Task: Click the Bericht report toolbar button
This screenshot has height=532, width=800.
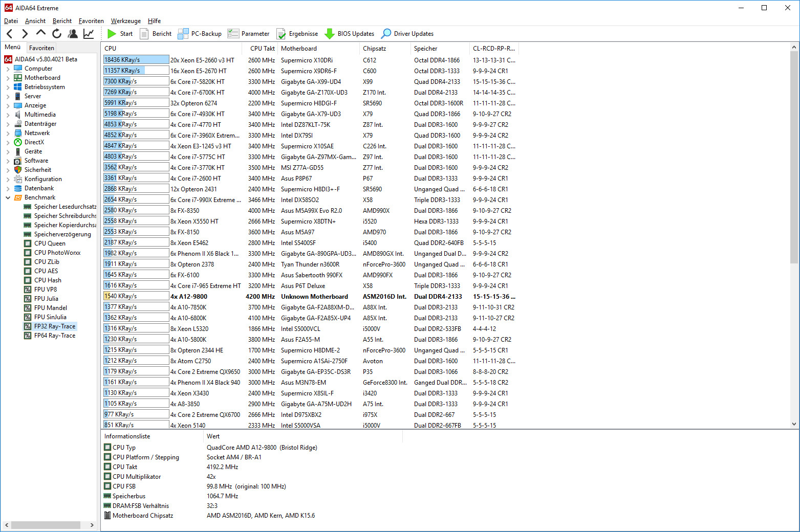Action: 156,34
